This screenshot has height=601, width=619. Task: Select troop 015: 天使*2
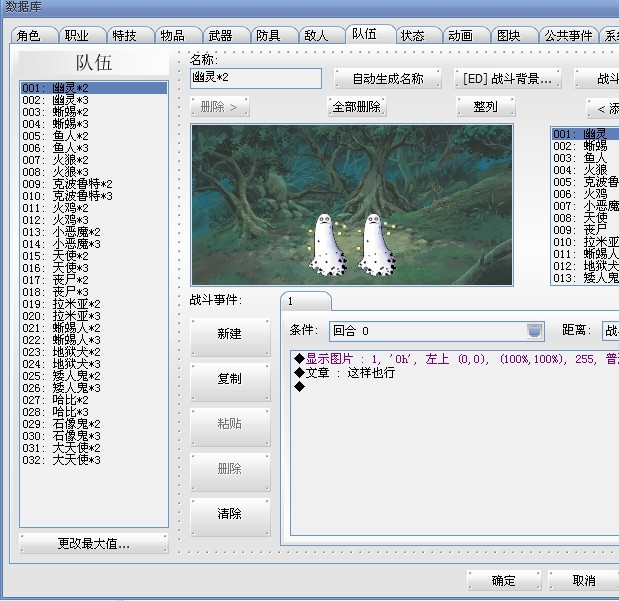(x=94, y=256)
